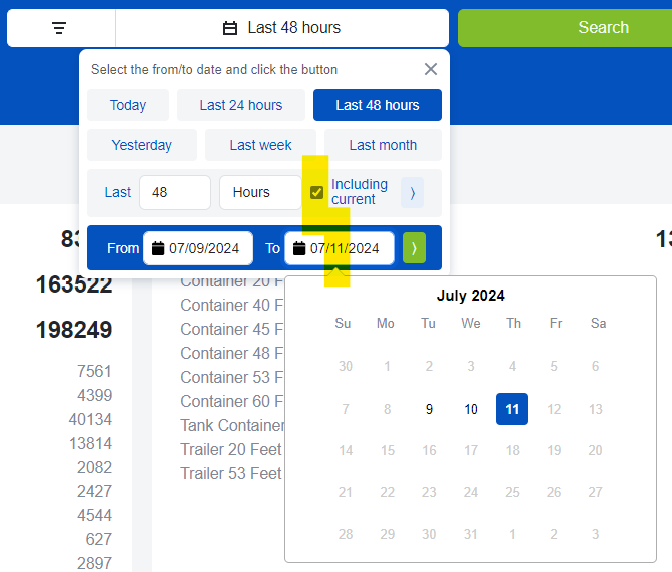Click the From date field 07/09/2024
The height and width of the screenshot is (572, 672).
198,248
